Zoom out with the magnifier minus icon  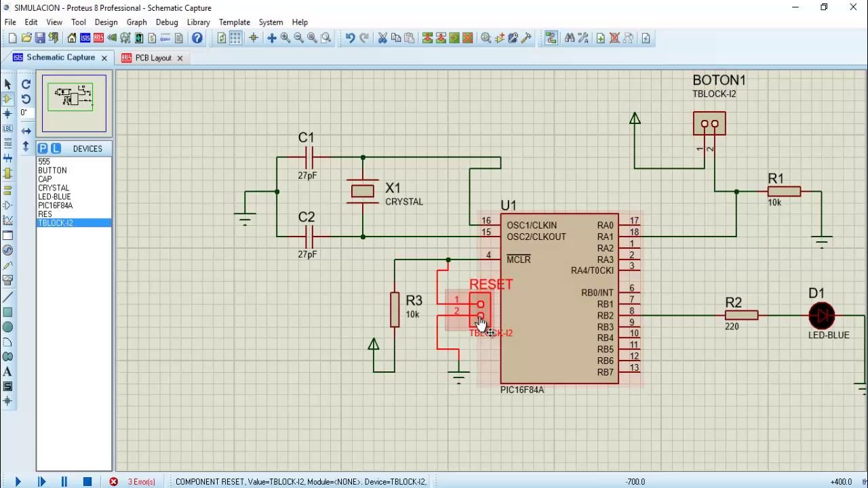tap(299, 38)
